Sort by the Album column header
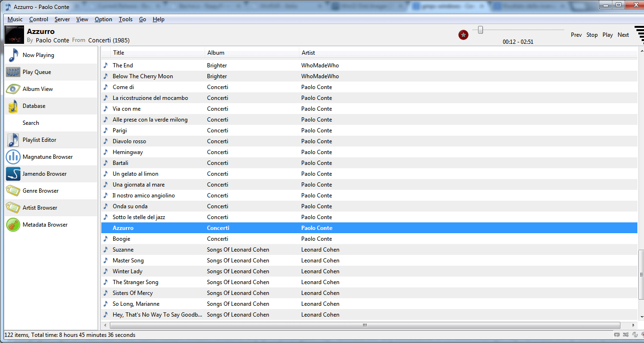Screen dimensions: 644x343 point(252,53)
